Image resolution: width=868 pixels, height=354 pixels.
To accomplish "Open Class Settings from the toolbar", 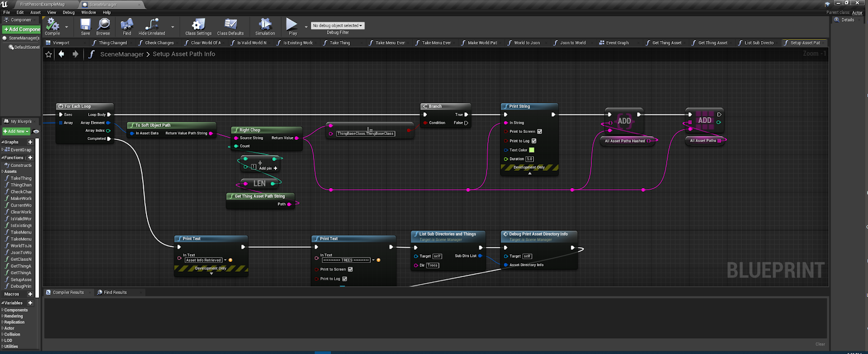I will point(199,27).
